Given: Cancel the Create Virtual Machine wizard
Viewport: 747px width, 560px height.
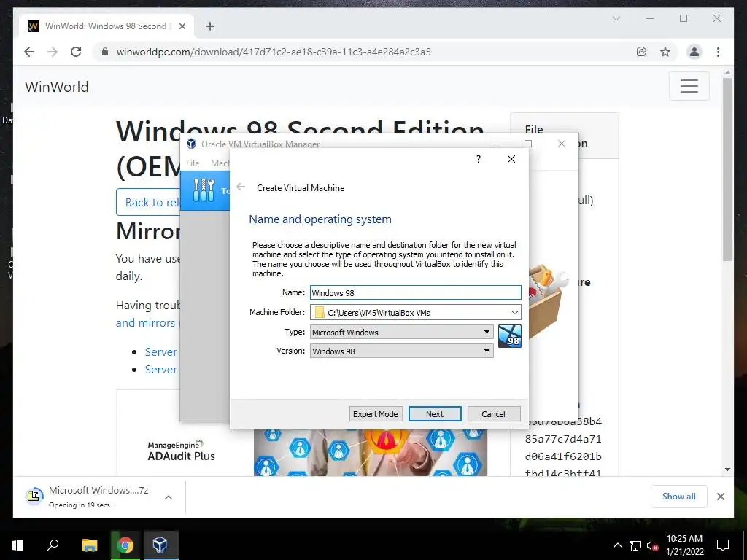Looking at the screenshot, I should pos(493,414).
